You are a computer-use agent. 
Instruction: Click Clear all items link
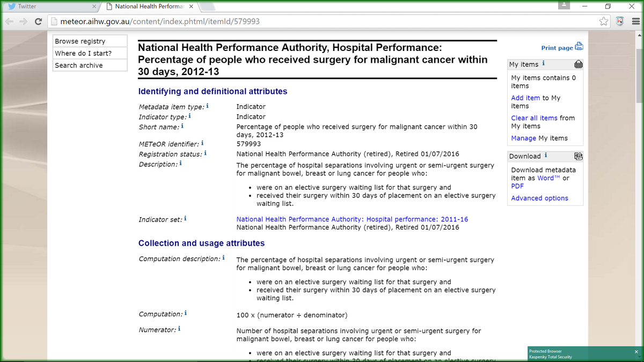(x=534, y=118)
